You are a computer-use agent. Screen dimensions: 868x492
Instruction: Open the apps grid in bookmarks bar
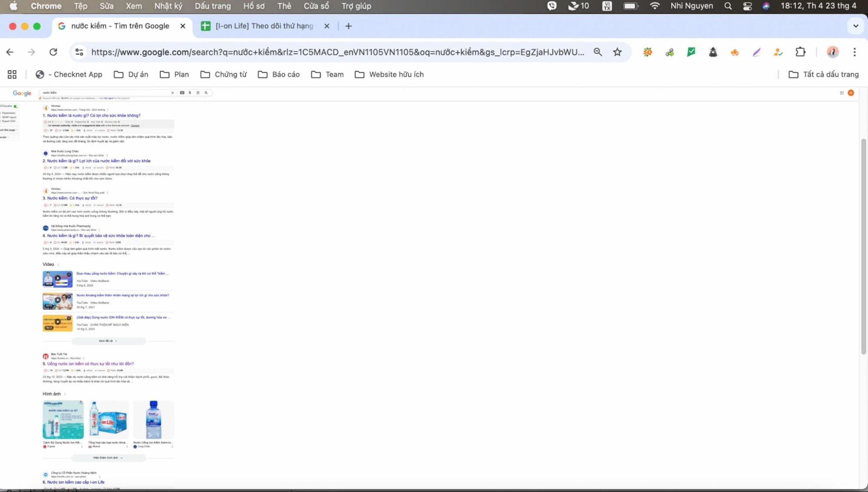coord(12,75)
